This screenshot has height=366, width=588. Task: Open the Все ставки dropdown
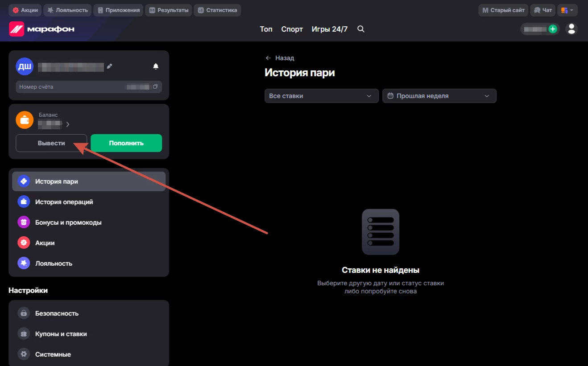pos(322,96)
